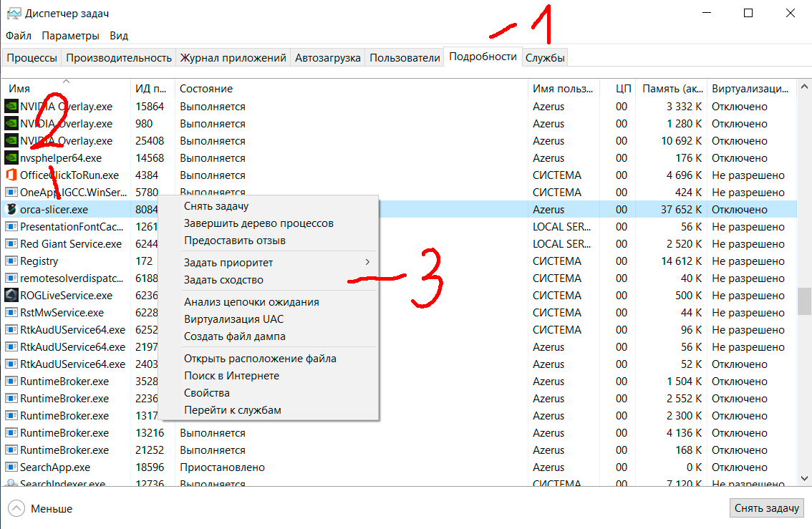The height and width of the screenshot is (529, 812).
Task: Click the Меньше details link
Action: click(x=52, y=509)
